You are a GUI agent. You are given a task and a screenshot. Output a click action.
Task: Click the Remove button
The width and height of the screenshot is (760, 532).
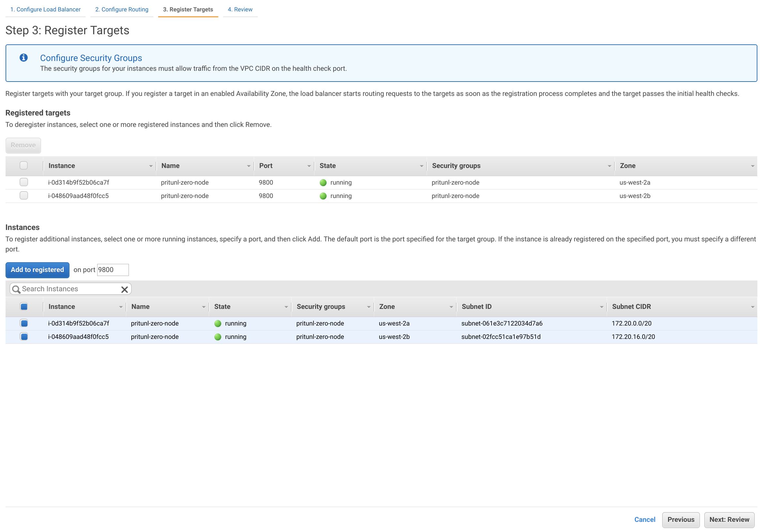tap(23, 145)
